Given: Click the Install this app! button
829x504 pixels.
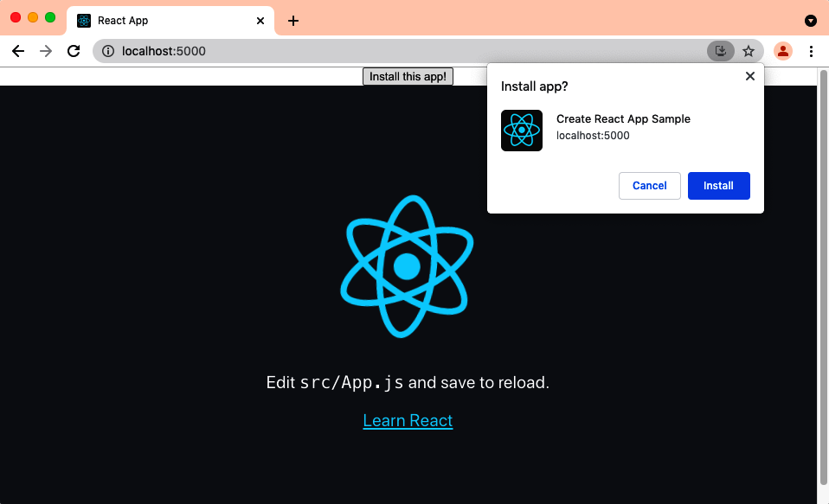Looking at the screenshot, I should (408, 77).
